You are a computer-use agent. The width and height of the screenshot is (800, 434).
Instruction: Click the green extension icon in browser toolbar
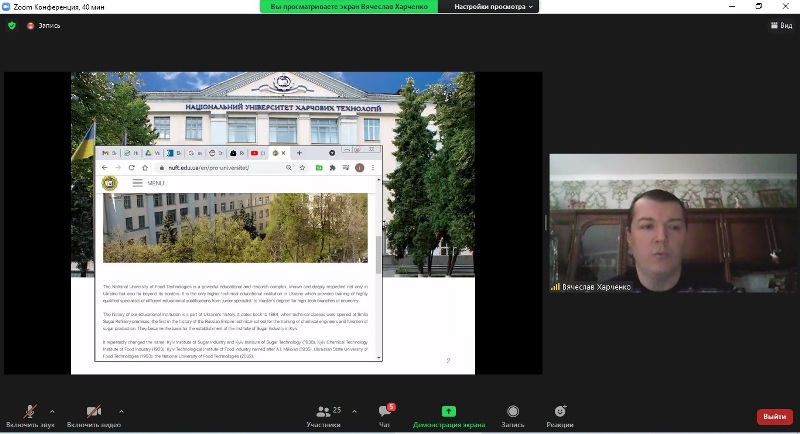[x=319, y=168]
